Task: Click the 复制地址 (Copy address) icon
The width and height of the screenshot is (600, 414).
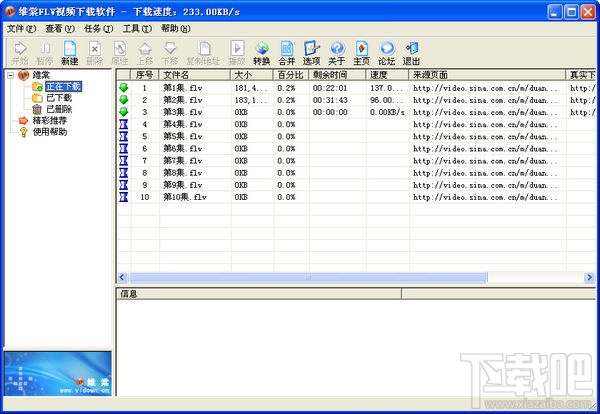Action: tap(203, 53)
